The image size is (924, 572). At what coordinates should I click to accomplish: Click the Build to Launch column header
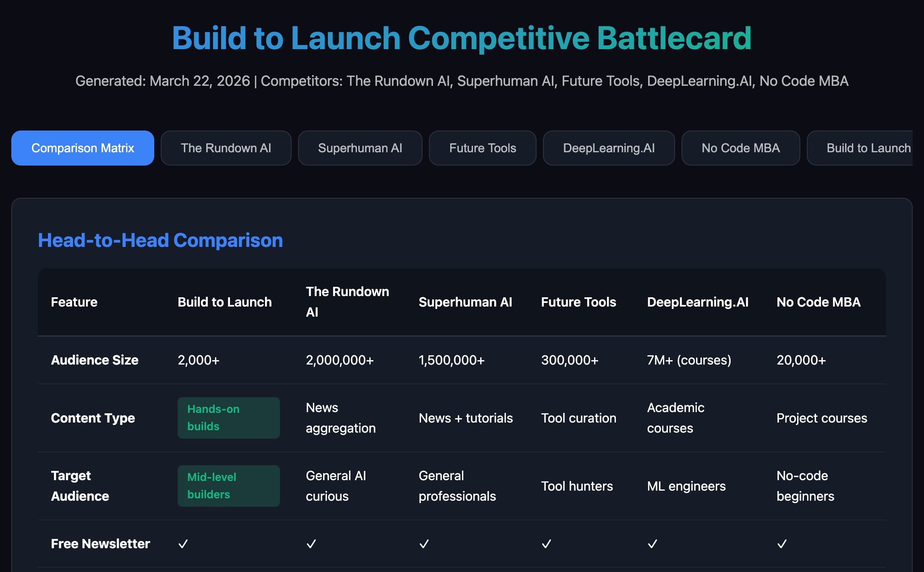225,302
